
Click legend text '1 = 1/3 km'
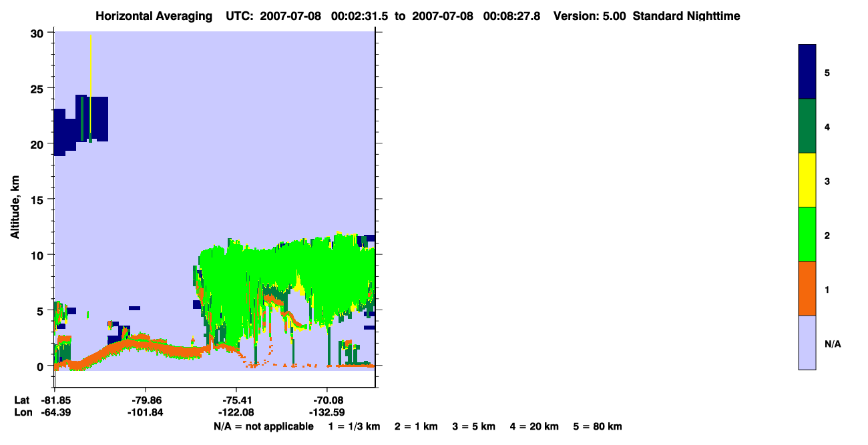(354, 426)
